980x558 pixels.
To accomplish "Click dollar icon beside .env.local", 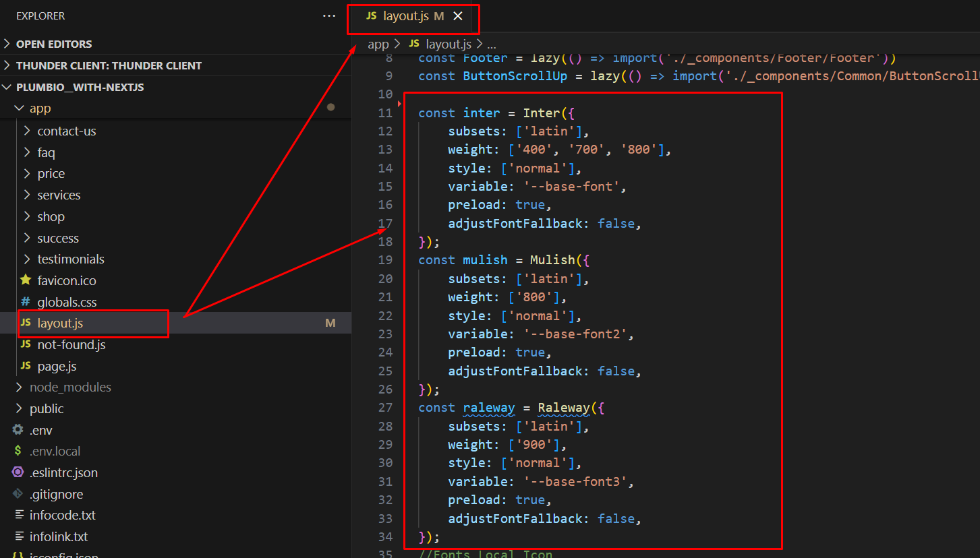I will [18, 451].
